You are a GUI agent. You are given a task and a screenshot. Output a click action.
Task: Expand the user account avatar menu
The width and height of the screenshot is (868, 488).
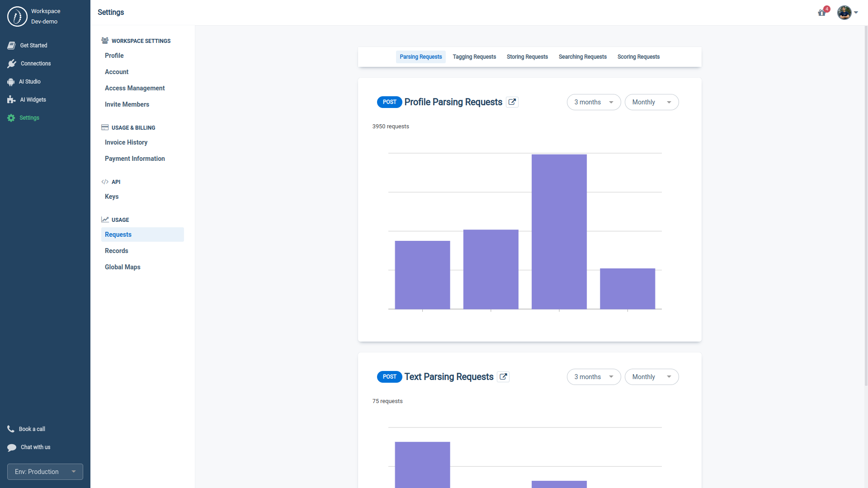click(847, 13)
